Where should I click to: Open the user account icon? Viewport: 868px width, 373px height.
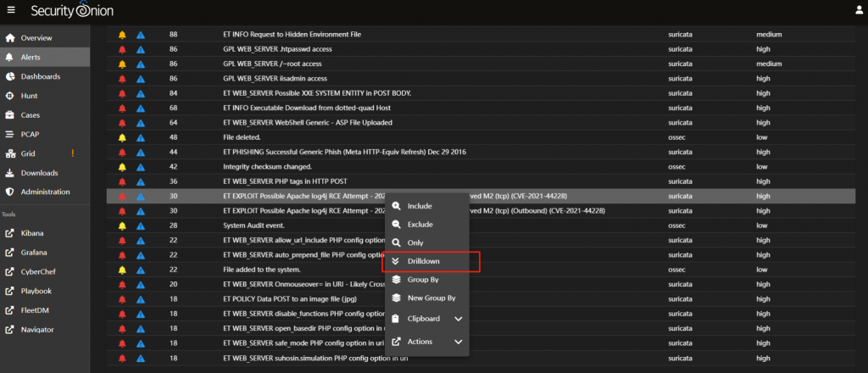[x=860, y=10]
